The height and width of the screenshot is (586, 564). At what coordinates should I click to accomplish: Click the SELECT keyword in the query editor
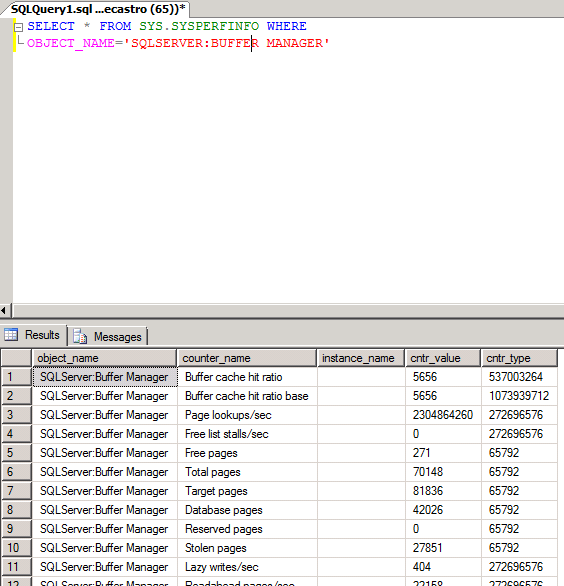[51, 26]
